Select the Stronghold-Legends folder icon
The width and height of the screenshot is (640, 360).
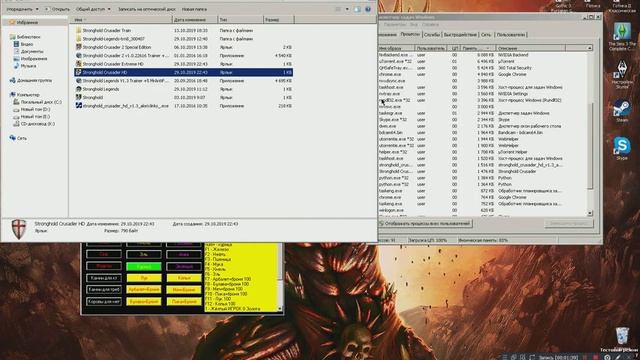coord(78,39)
